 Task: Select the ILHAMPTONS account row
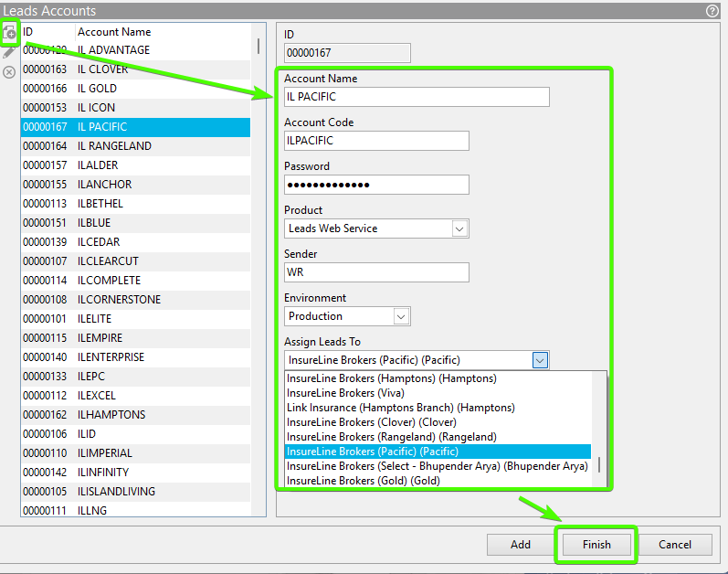[x=135, y=415]
